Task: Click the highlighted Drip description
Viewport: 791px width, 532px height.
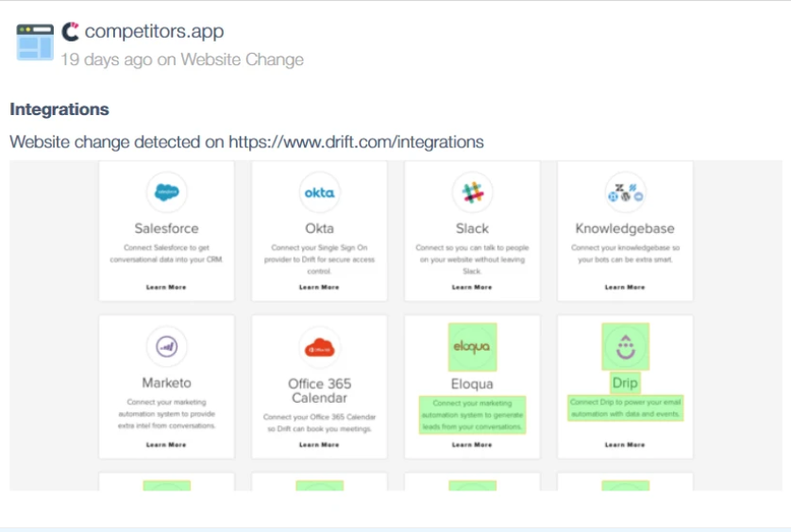Action: tap(625, 407)
